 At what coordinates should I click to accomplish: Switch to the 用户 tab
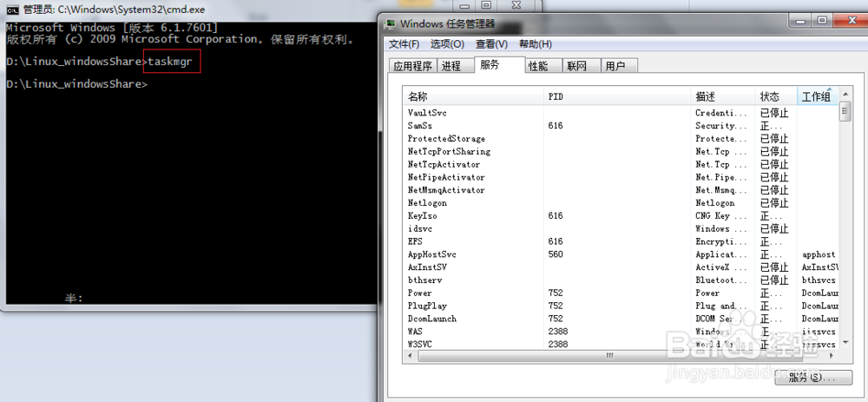tap(620, 66)
